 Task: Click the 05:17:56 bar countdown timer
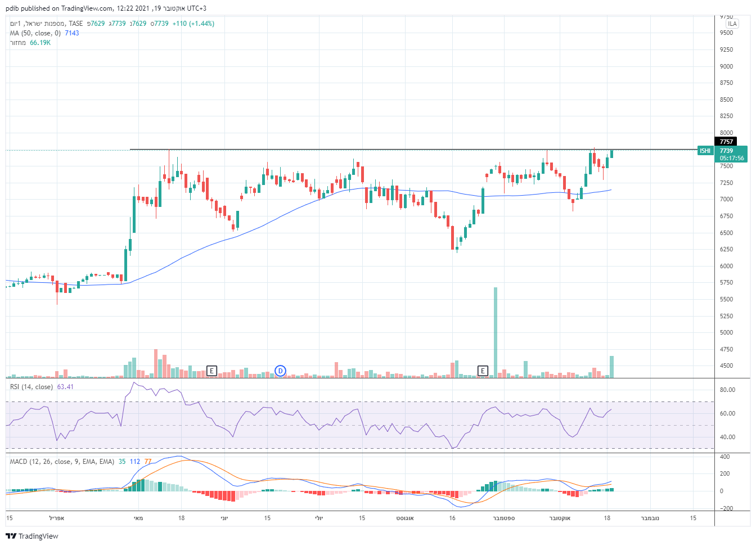732,159
